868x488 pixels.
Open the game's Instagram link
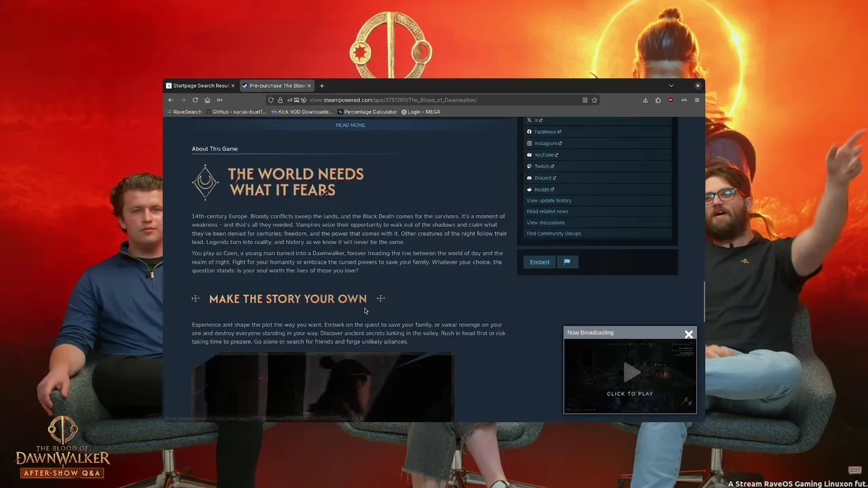[x=545, y=144]
